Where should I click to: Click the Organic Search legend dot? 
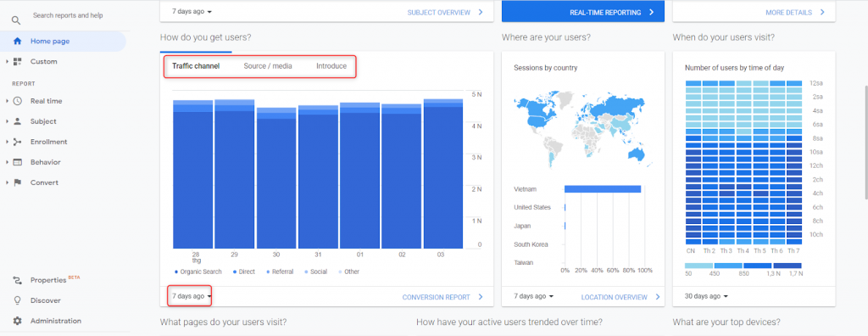pos(176,272)
